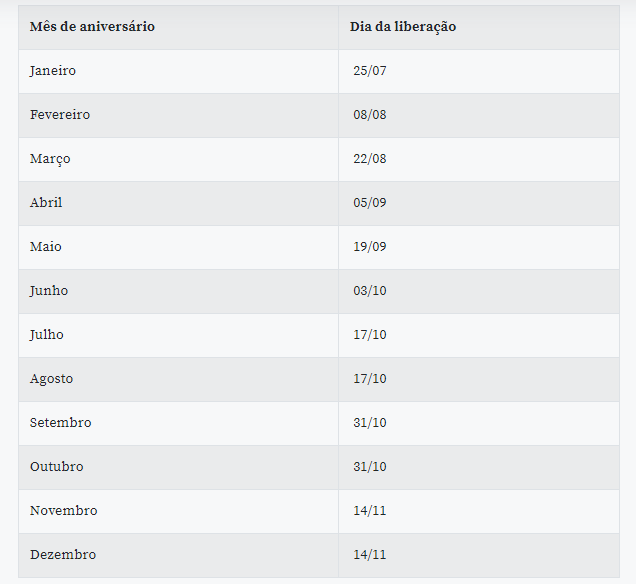Click the 25/07 release date

click(369, 71)
